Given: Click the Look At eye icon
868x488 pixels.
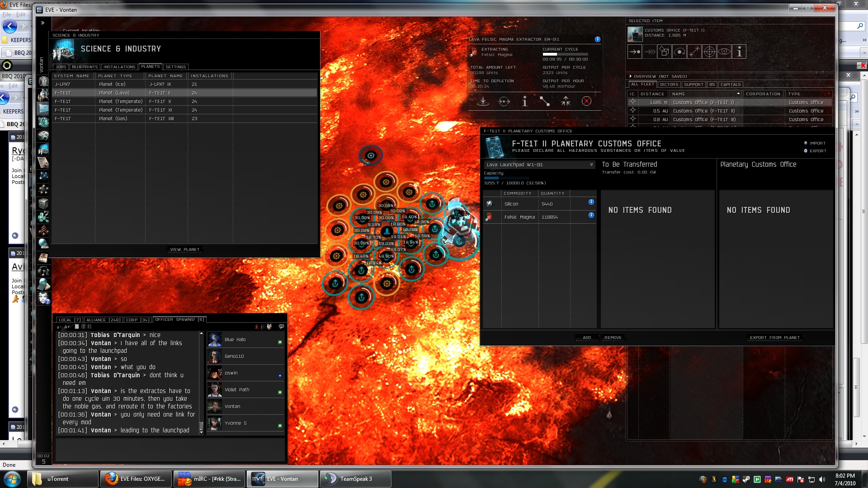Looking at the screenshot, I should click(x=724, y=52).
